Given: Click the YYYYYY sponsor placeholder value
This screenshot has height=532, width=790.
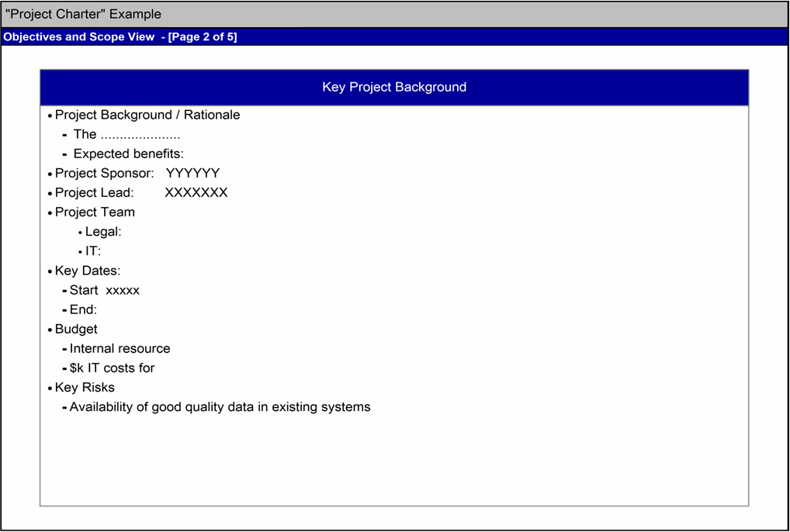Looking at the screenshot, I should click(x=192, y=173).
